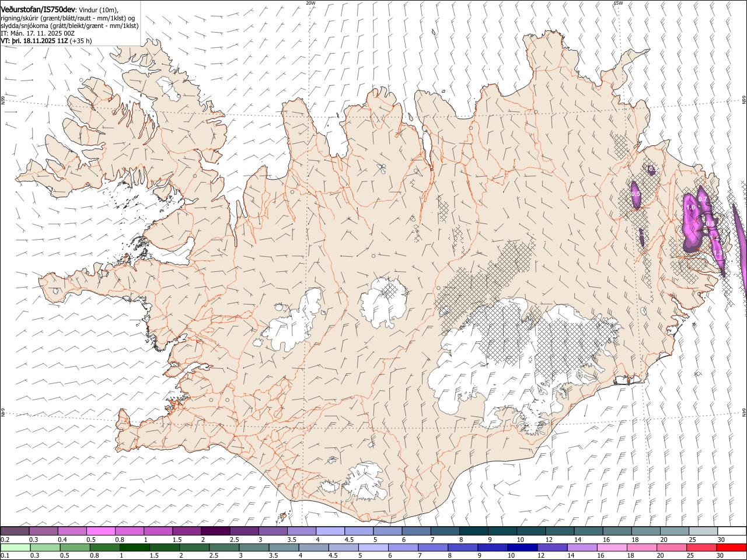The height and width of the screenshot is (560, 747).
Task: Click the 0.5 snowfall value on the map
Action: 636,194
